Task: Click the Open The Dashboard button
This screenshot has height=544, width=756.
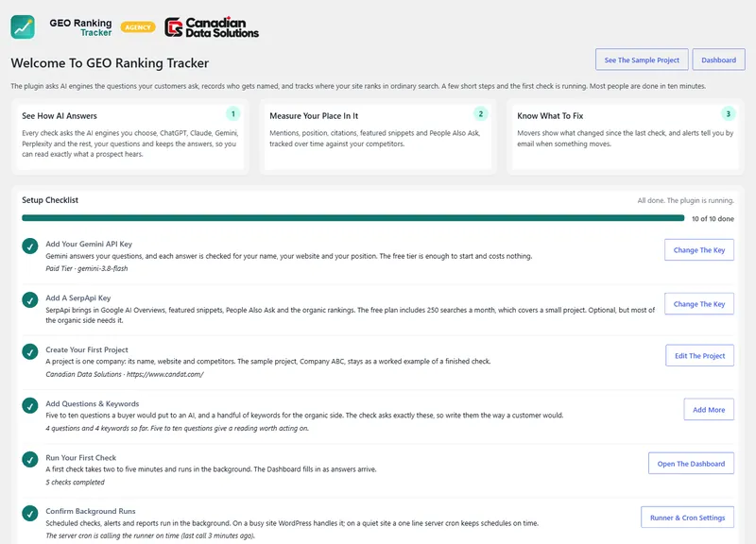Action: click(691, 464)
